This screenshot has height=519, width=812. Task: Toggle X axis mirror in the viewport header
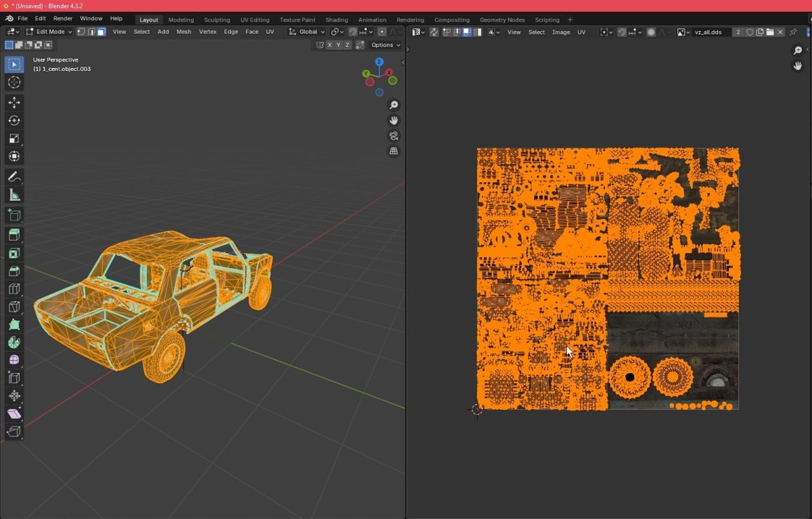pos(330,45)
